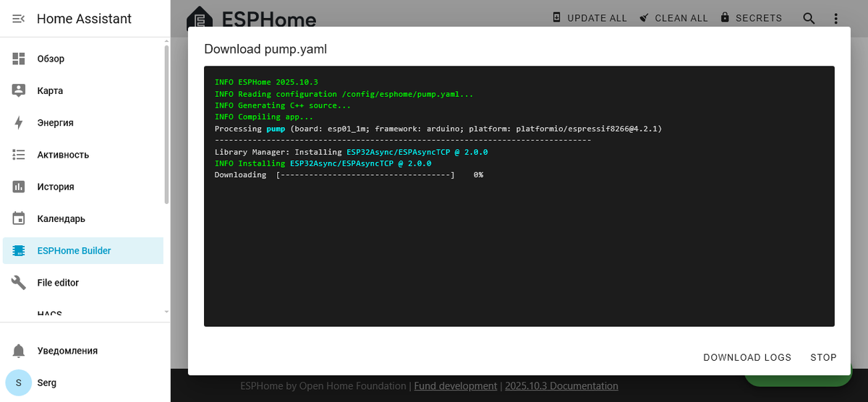Open SECRETS editor
868x402 pixels.
[751, 18]
